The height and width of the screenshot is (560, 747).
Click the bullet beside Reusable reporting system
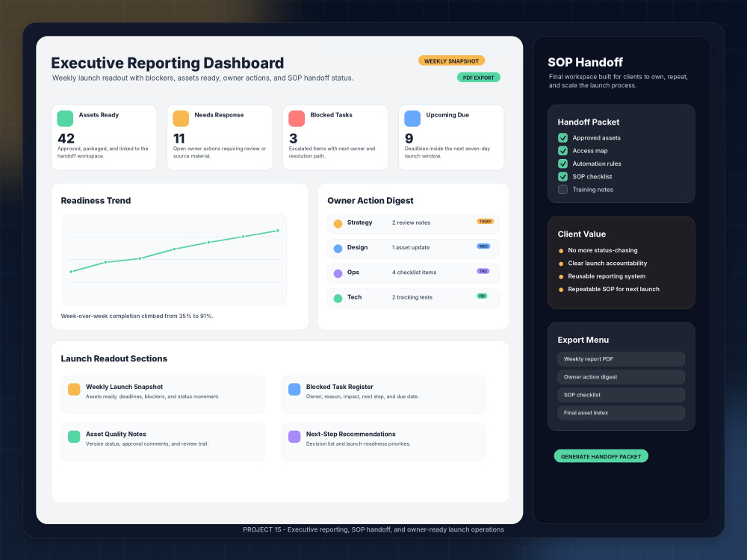tap(561, 277)
